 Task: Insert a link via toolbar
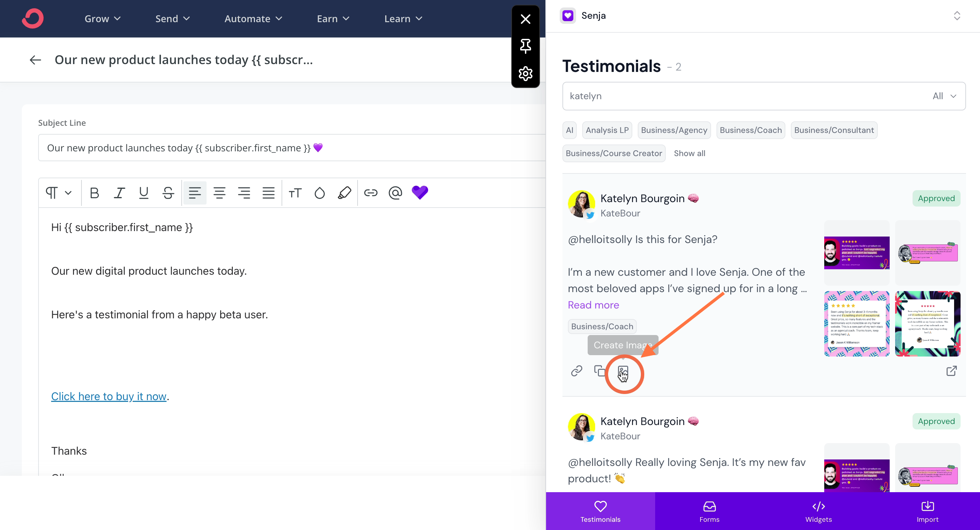(371, 193)
